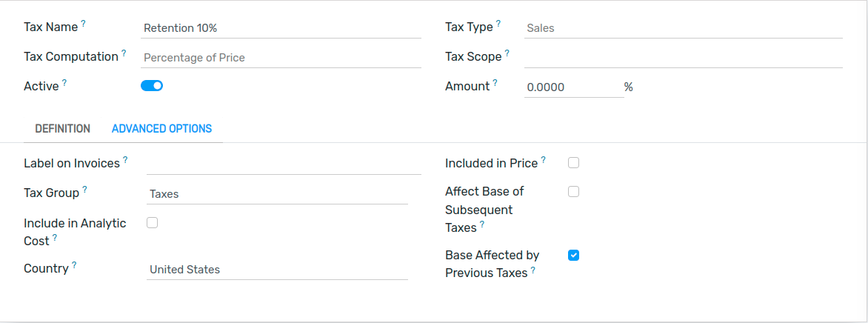Open the Tax Computation dropdown

(x=281, y=58)
